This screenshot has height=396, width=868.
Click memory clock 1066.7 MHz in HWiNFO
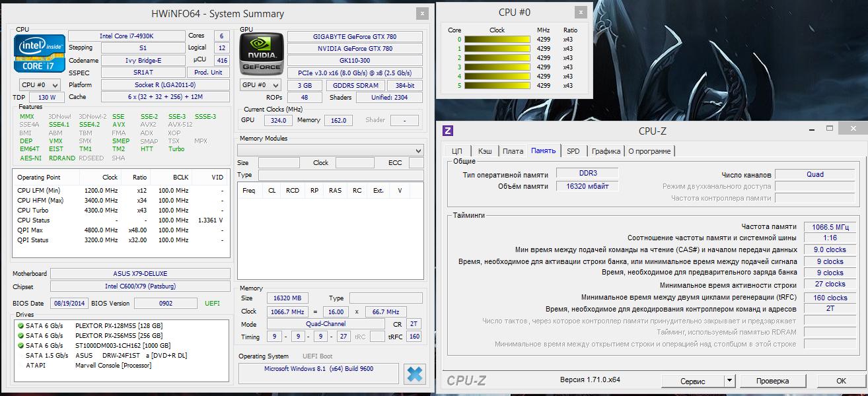pos(287,312)
